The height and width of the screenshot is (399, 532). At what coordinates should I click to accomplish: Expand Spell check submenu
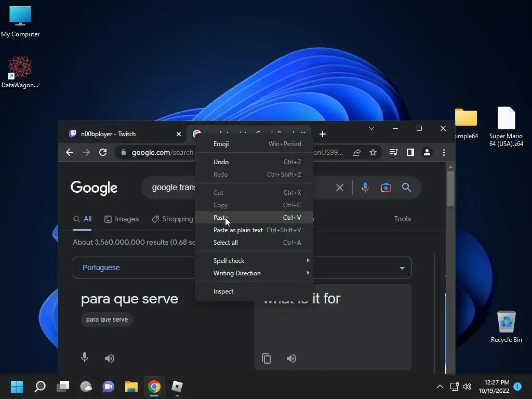pyautogui.click(x=254, y=261)
